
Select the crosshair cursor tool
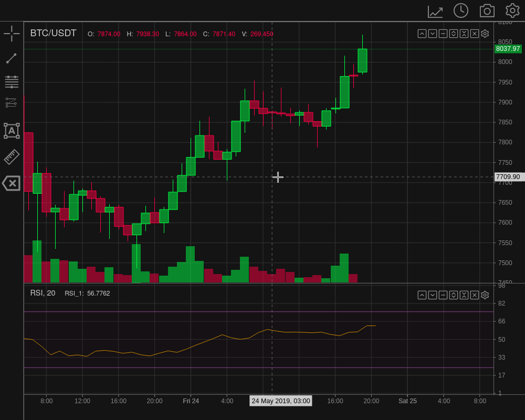[x=12, y=34]
